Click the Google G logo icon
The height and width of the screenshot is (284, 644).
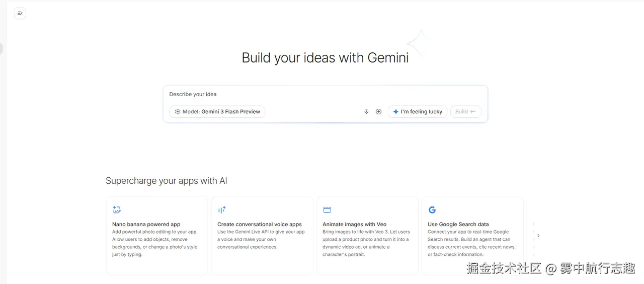[432, 210]
